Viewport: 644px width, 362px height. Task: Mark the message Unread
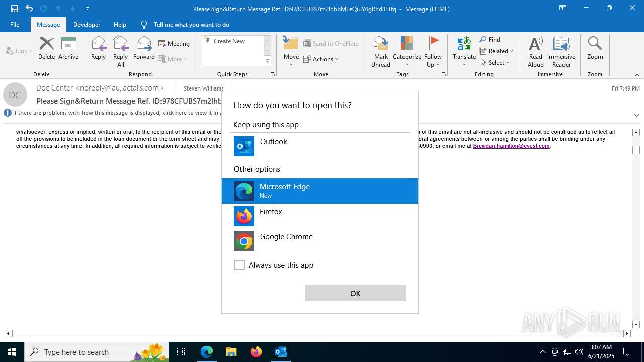[x=381, y=52]
